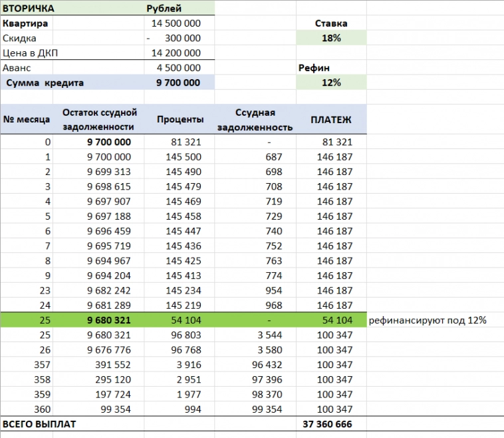Screen dimensions: 504x438
Task: Click the green 18% rate cell under Ставка
Action: coord(330,38)
